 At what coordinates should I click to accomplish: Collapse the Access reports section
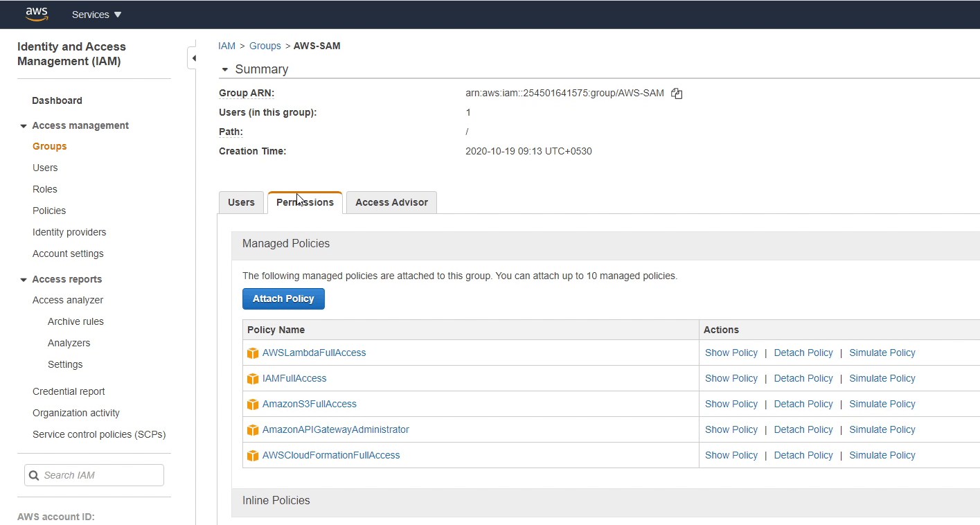pyautogui.click(x=24, y=280)
